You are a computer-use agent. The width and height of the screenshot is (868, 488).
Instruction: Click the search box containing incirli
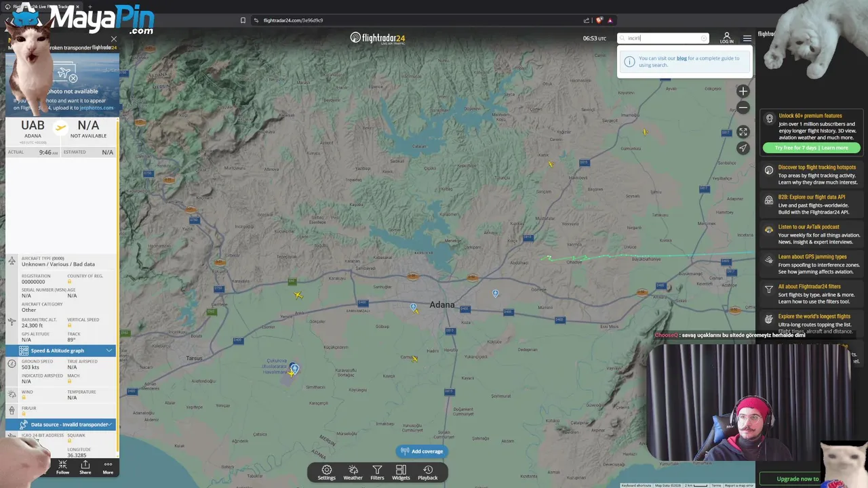pyautogui.click(x=663, y=38)
